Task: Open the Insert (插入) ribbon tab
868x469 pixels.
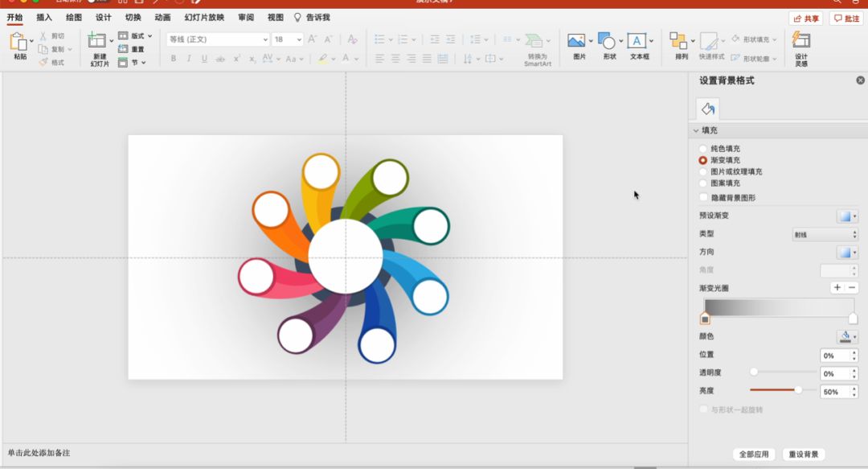Action: coord(44,17)
